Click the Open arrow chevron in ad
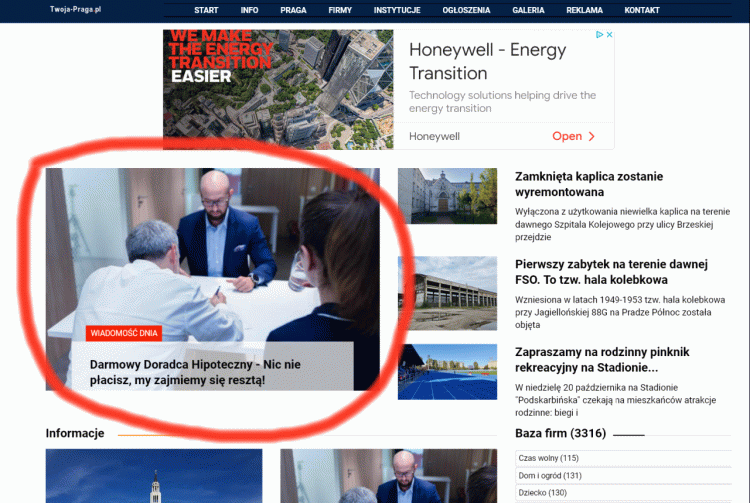This screenshot has width=750, height=503. [x=592, y=136]
